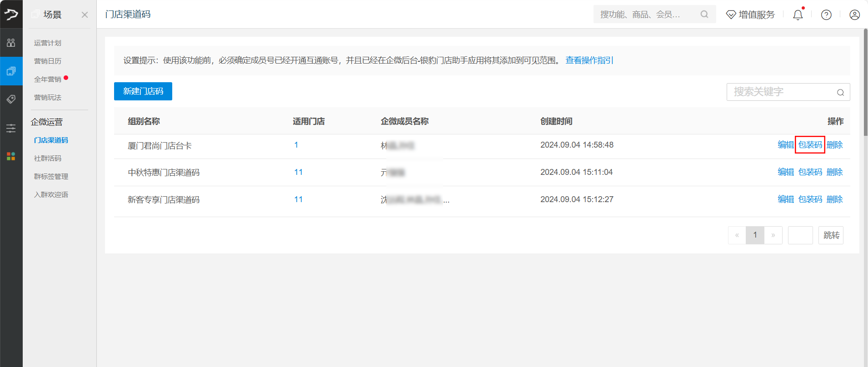Select the scene copy icon in sidebar
The width and height of the screenshot is (868, 367).
click(x=11, y=71)
